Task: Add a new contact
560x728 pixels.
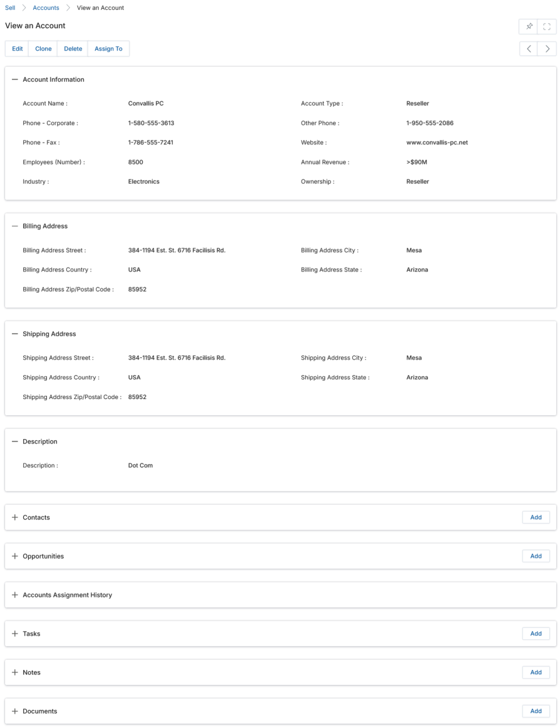Action: point(536,517)
